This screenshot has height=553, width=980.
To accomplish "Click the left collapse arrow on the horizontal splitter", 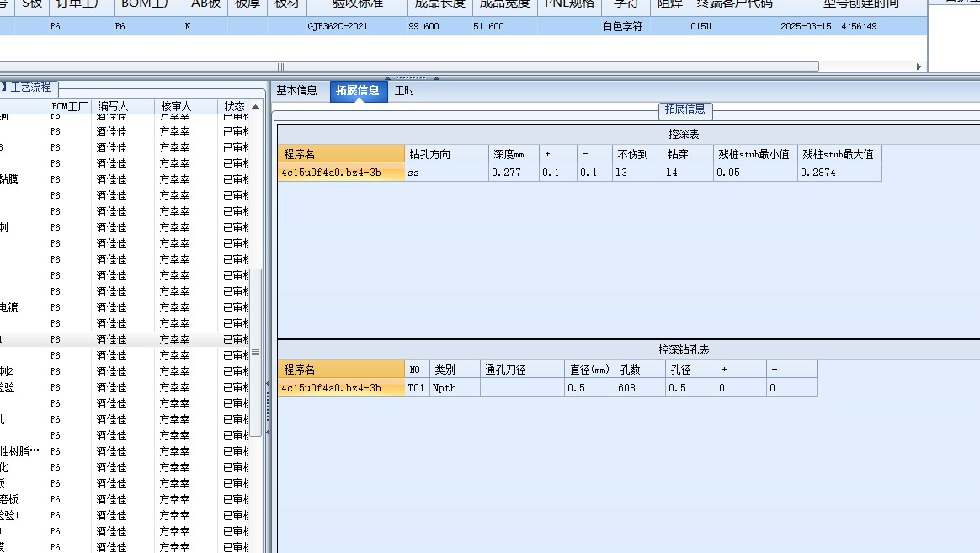I will tap(387, 78).
